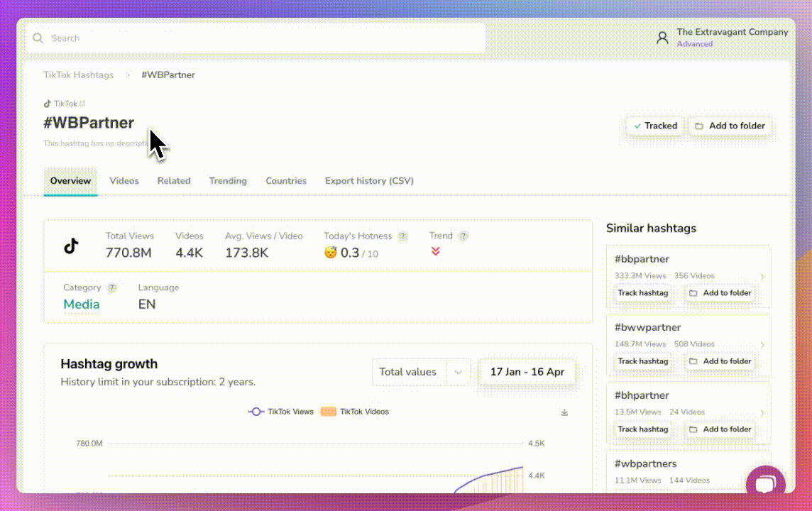Click Total Views value 770.8M
Viewport: 812px width, 511px height.
(128, 253)
